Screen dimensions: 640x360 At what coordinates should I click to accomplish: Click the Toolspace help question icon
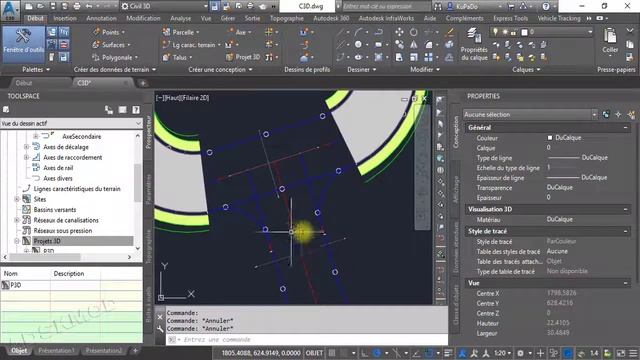point(136,109)
